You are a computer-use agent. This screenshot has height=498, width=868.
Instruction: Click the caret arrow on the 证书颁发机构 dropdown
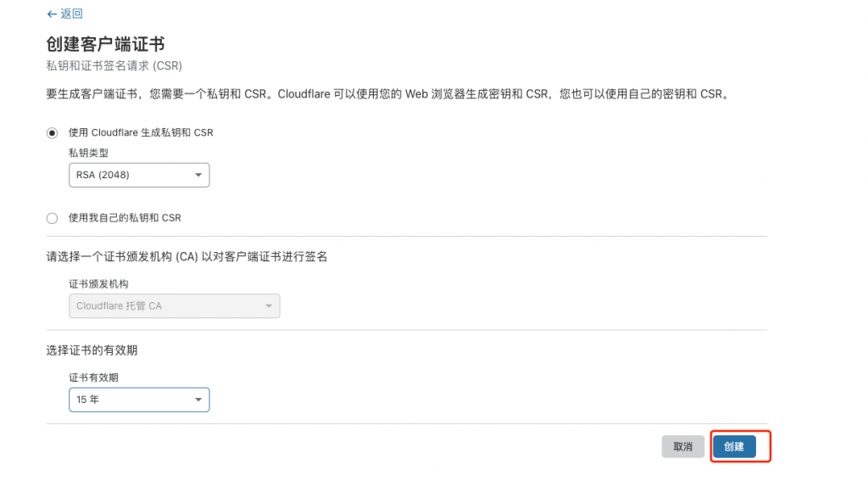[x=269, y=305]
